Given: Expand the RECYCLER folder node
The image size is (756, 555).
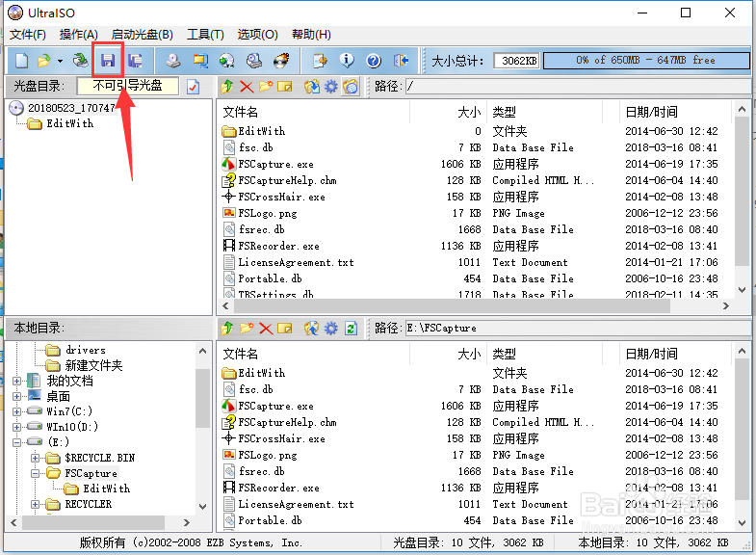Looking at the screenshot, I should (x=35, y=504).
